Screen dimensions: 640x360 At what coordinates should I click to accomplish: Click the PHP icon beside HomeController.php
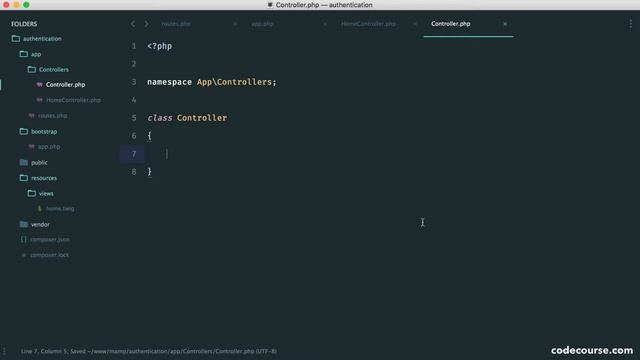coord(40,100)
